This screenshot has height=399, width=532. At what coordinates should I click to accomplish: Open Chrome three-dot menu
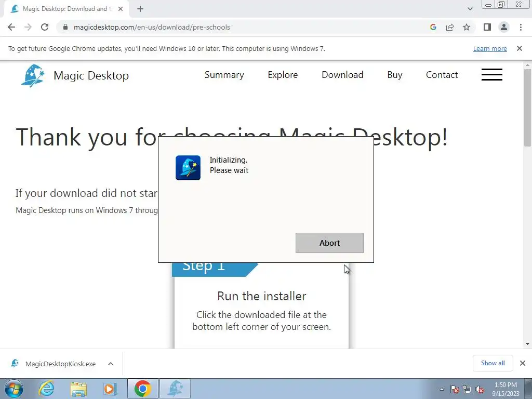coord(521,27)
